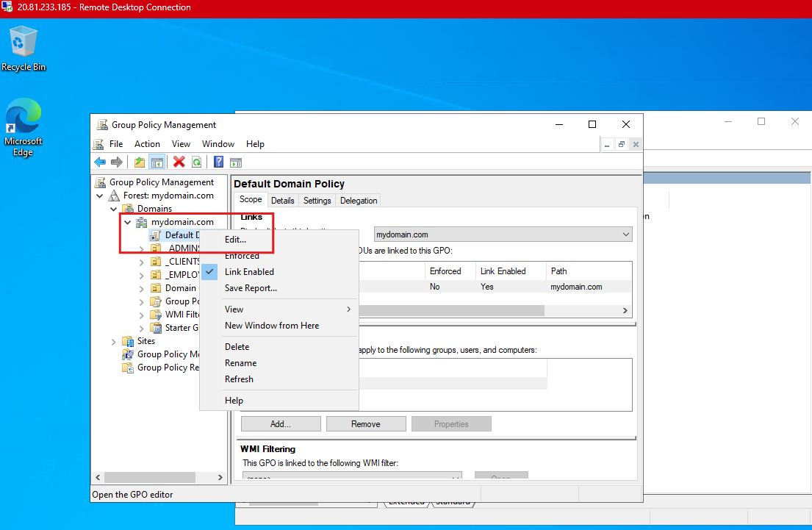This screenshot has height=530, width=812.
Task: Select New Window from Here
Action: (x=279, y=326)
